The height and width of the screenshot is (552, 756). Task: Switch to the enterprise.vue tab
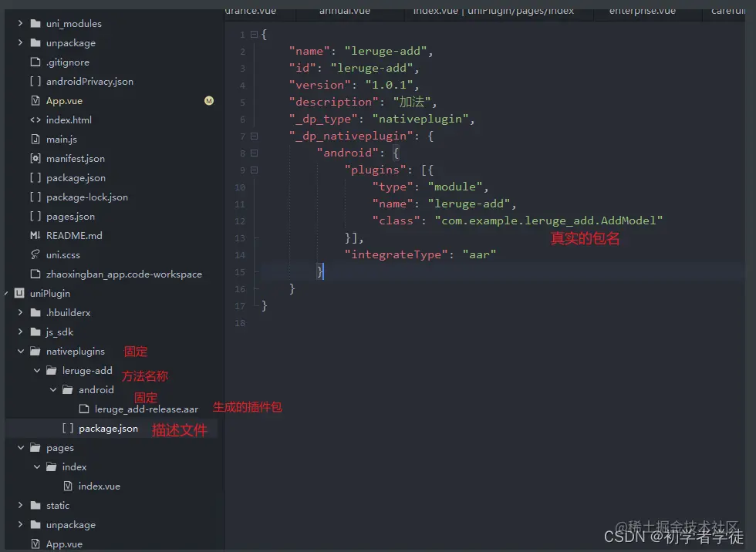coord(642,11)
